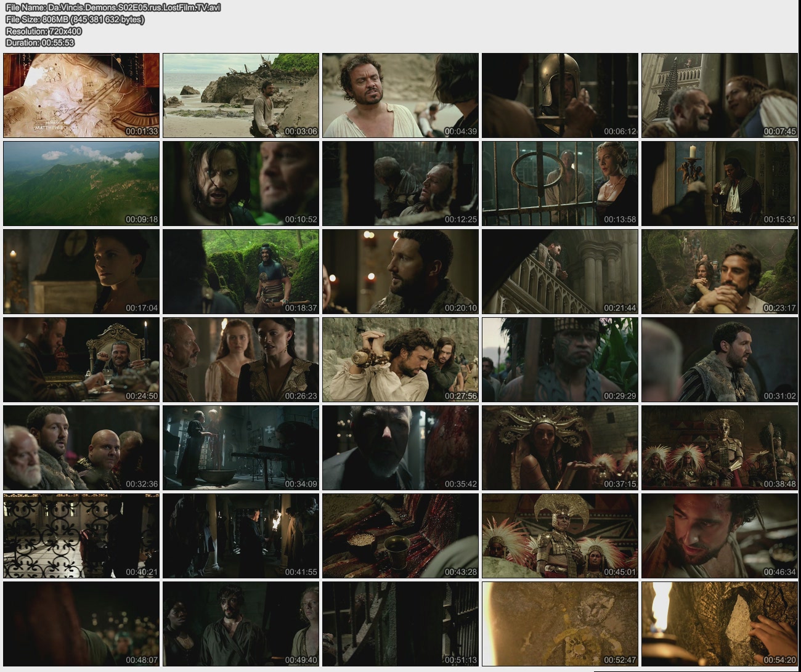Select the feathered emperor thumbnail at 00:45:01
This screenshot has width=801, height=672.
(x=559, y=536)
